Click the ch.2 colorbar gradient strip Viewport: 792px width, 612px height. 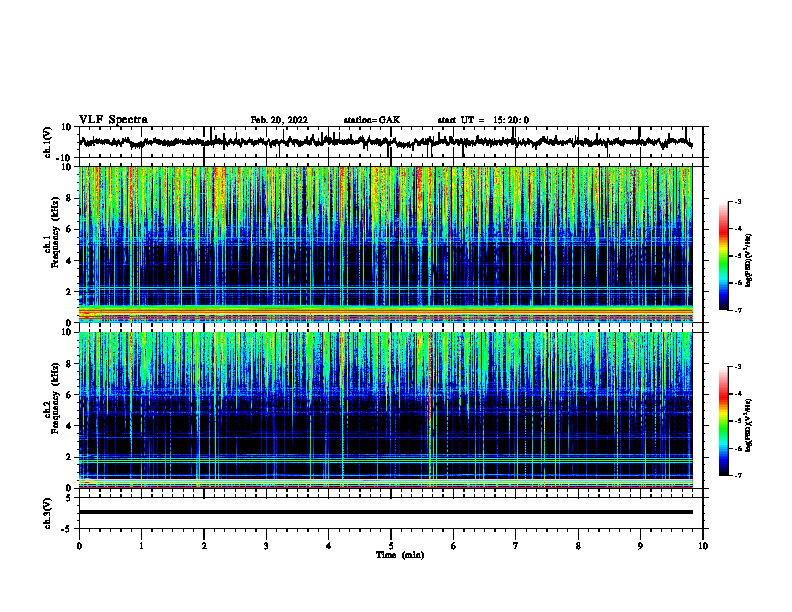(723, 421)
